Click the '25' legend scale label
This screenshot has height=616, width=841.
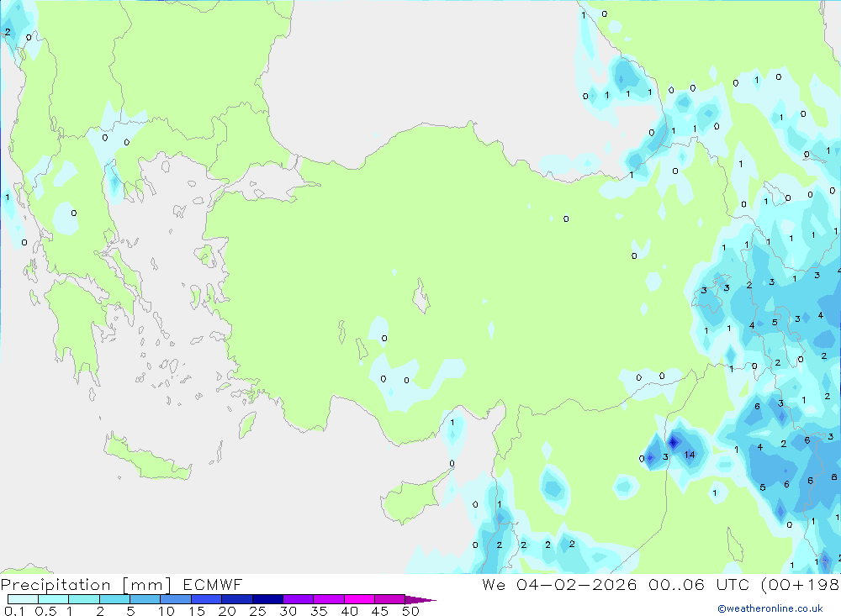(x=258, y=611)
